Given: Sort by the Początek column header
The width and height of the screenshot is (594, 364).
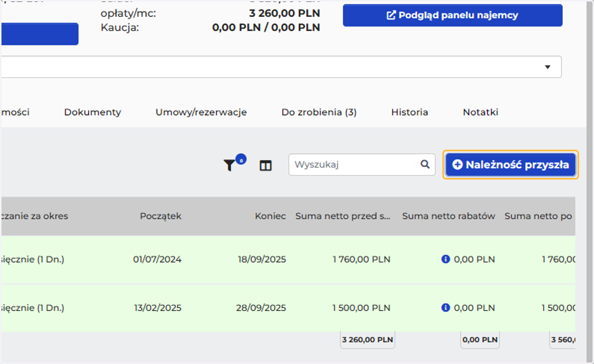Looking at the screenshot, I should (160, 216).
